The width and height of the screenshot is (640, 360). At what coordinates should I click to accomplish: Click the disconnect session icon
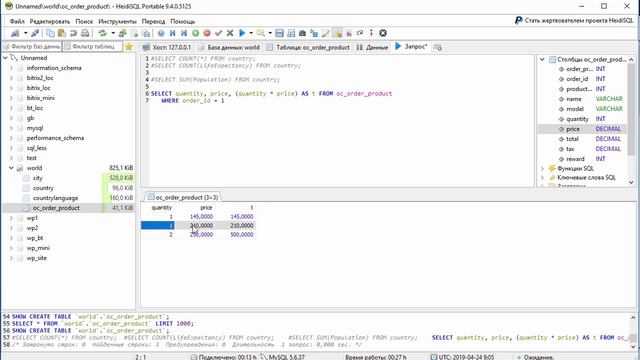tap(36, 33)
